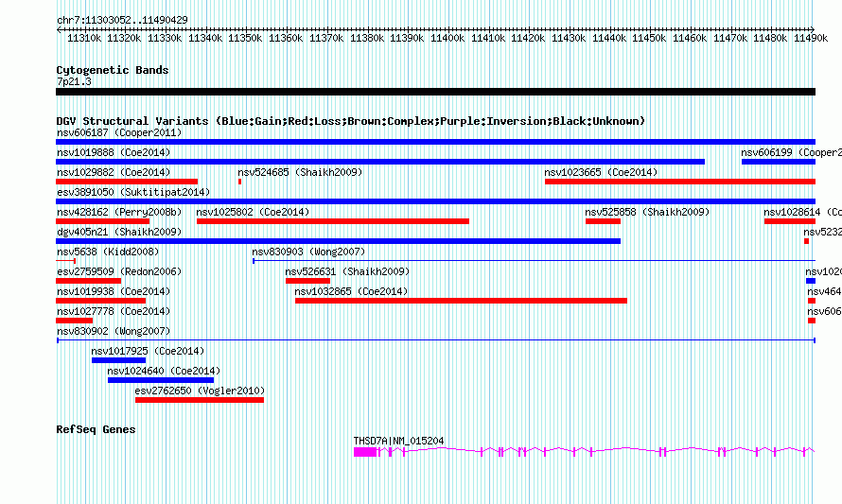Click the nsv526631 (Shaikh2009) red bar
This screenshot has width=842, height=504.
tap(307, 281)
